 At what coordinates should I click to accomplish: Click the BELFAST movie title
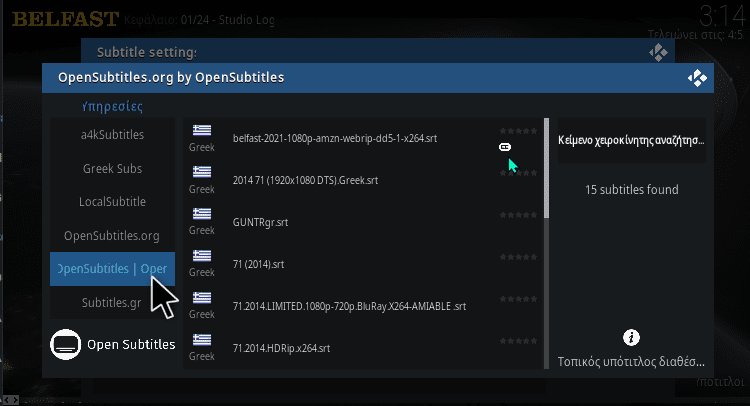click(65, 20)
